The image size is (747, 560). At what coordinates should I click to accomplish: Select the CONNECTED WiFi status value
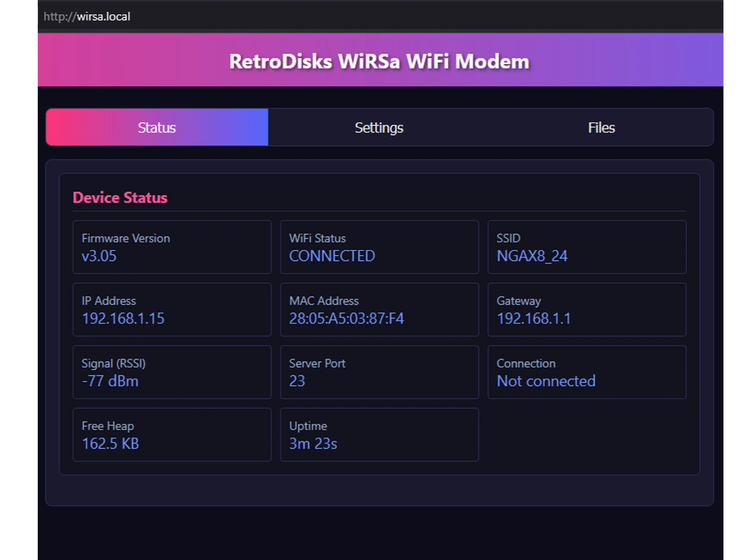click(x=332, y=256)
